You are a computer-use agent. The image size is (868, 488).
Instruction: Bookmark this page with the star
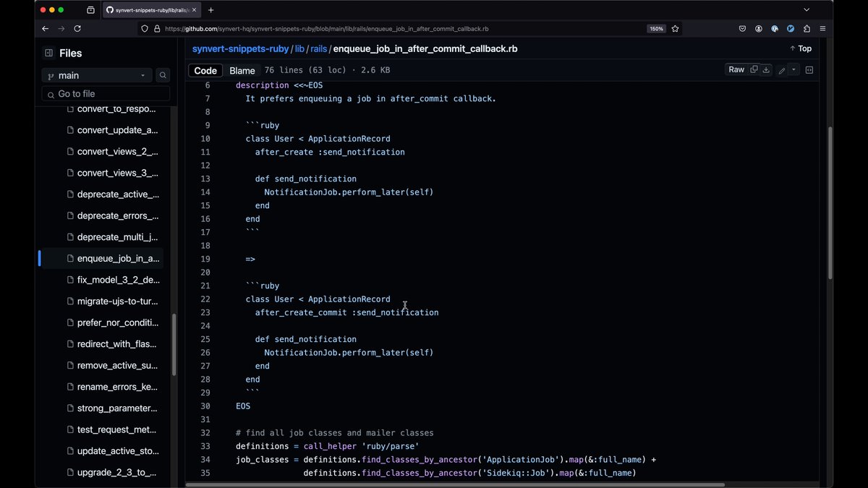click(676, 29)
